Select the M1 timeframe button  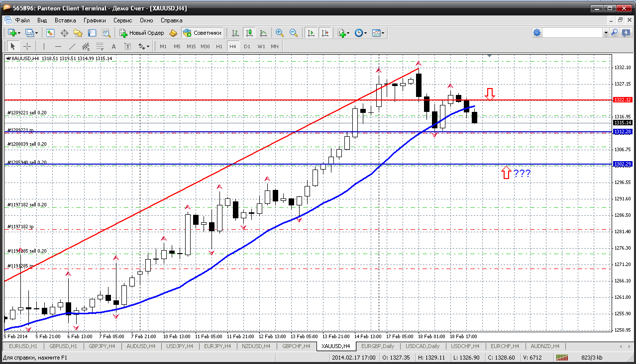pyautogui.click(x=163, y=46)
